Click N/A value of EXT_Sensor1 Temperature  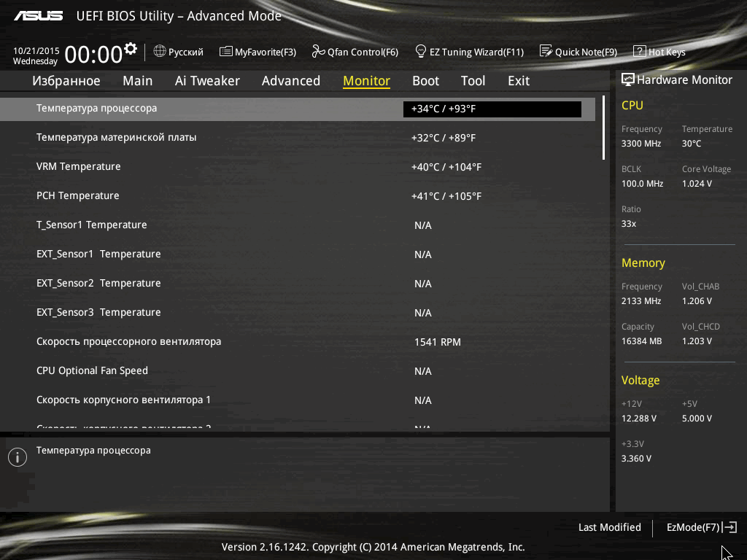(x=423, y=254)
